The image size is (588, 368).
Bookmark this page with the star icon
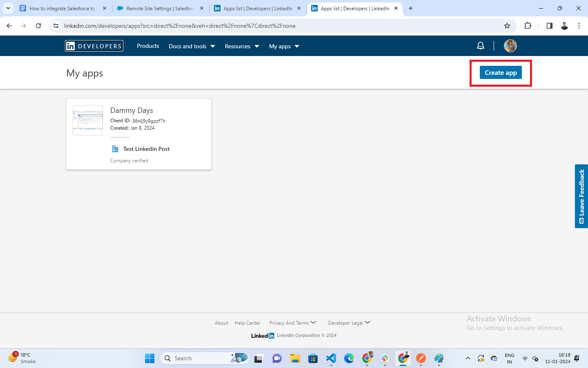click(x=507, y=26)
